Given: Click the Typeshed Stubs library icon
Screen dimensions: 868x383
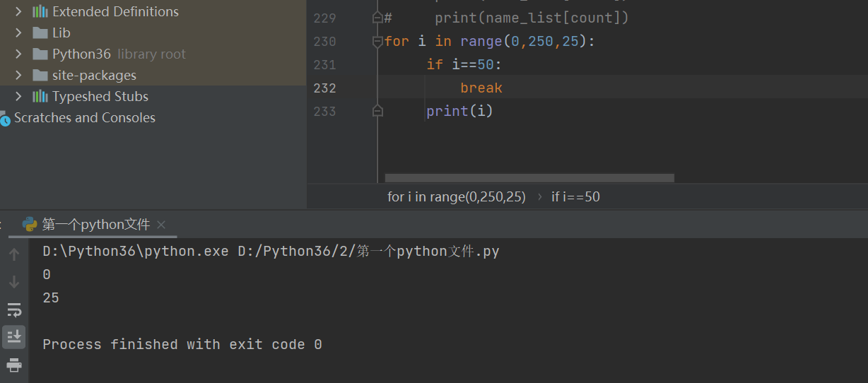Looking at the screenshot, I should [40, 96].
